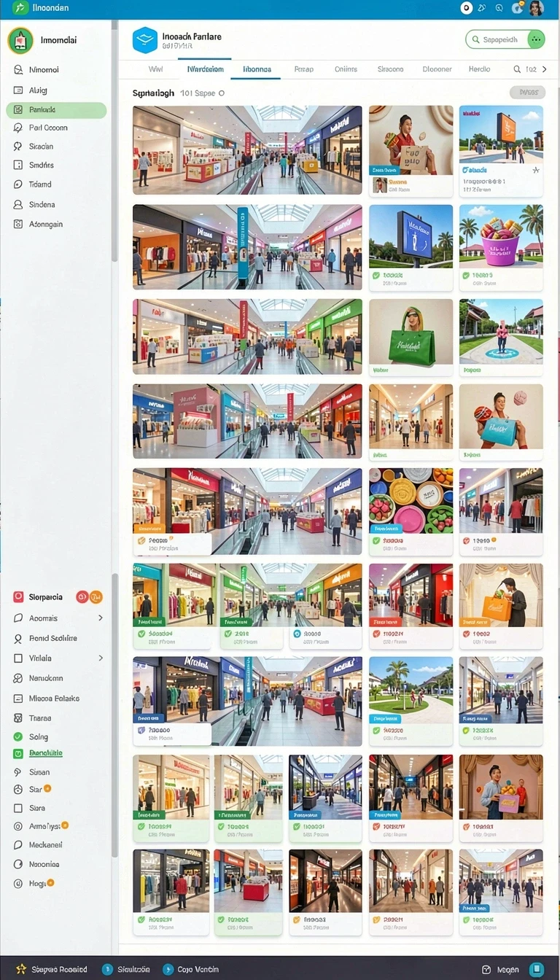560x980 pixels.
Task: Select the Hogi sidebar icon
Action: pos(18,884)
